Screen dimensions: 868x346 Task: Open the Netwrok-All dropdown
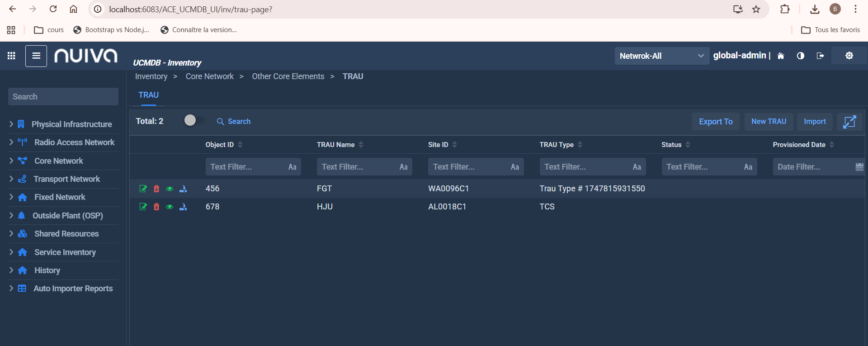coord(661,56)
